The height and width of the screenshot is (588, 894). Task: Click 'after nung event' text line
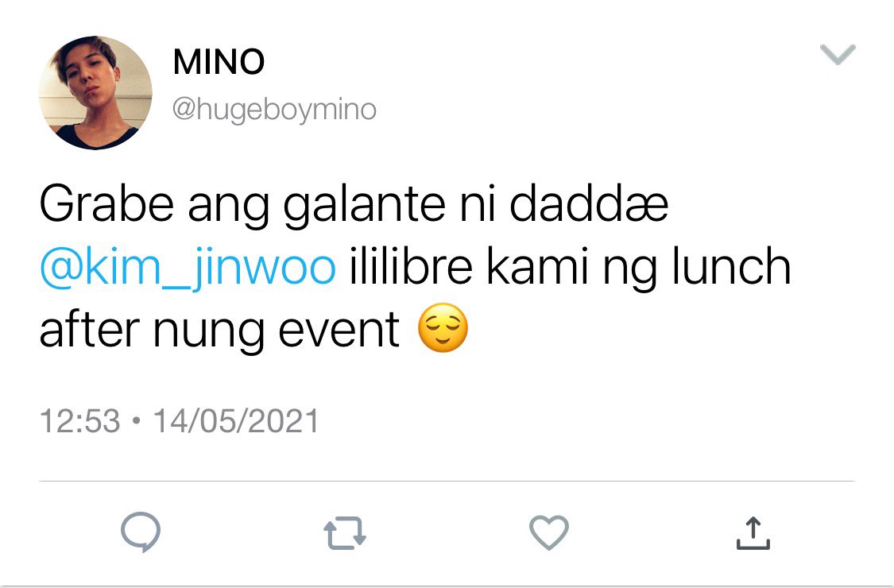click(x=219, y=330)
